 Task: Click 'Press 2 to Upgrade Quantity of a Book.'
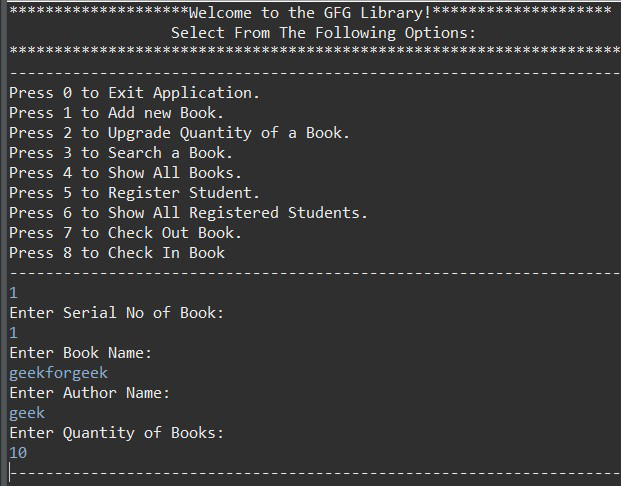tap(179, 133)
